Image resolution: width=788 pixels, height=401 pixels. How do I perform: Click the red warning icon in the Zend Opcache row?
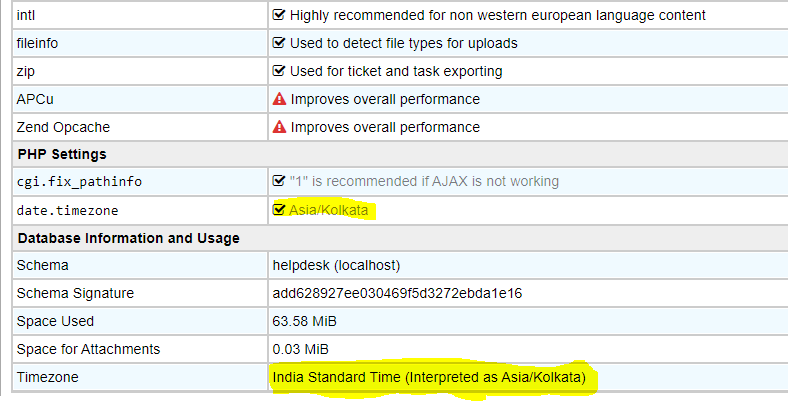point(279,127)
